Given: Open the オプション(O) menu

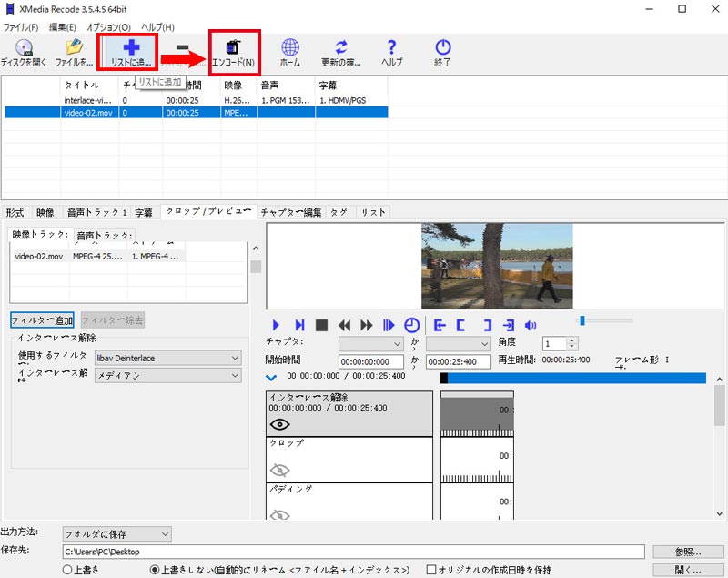Looking at the screenshot, I should point(108,27).
